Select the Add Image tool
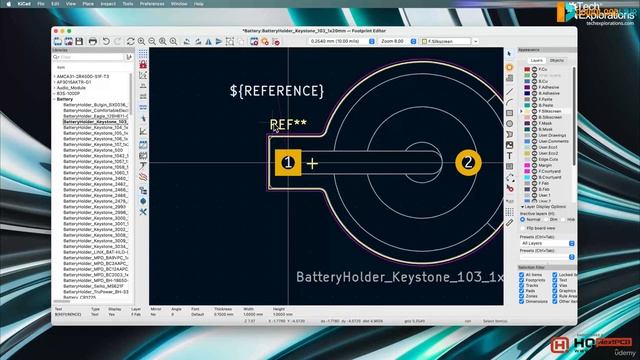640x360 pixels. 509,145
